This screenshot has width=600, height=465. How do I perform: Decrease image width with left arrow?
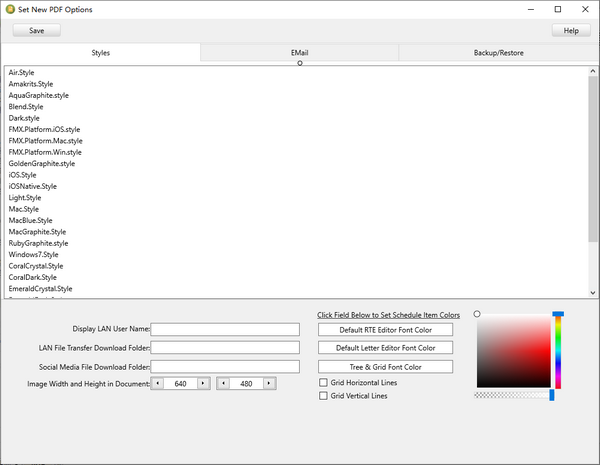(158, 383)
